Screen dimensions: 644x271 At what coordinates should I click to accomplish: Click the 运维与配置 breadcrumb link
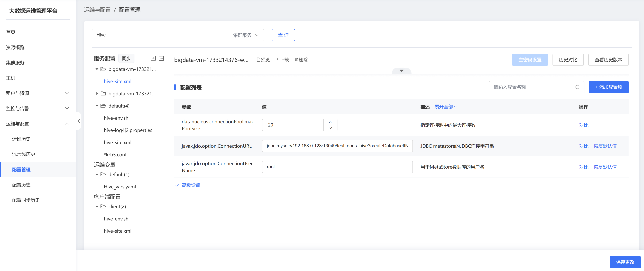pyautogui.click(x=97, y=10)
